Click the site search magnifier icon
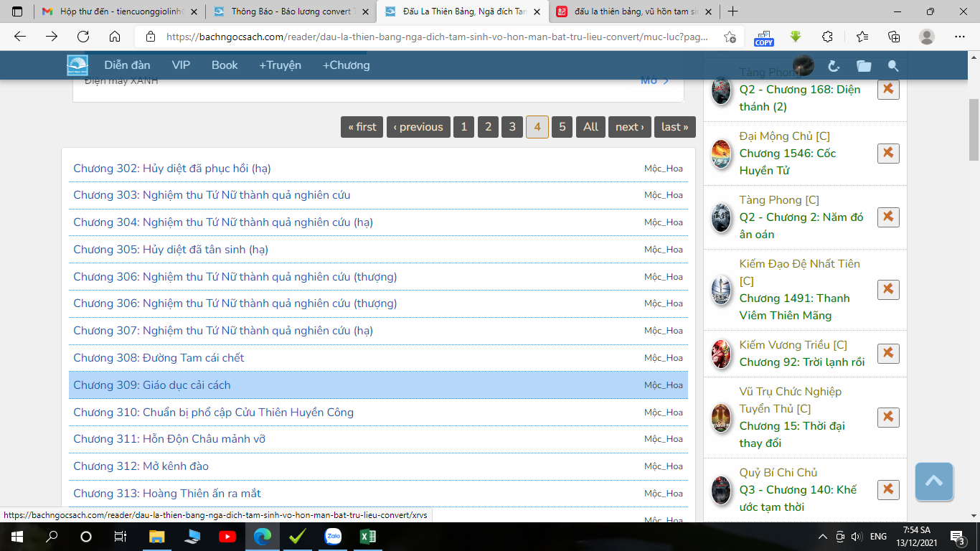This screenshot has height=551, width=980. pos(893,66)
